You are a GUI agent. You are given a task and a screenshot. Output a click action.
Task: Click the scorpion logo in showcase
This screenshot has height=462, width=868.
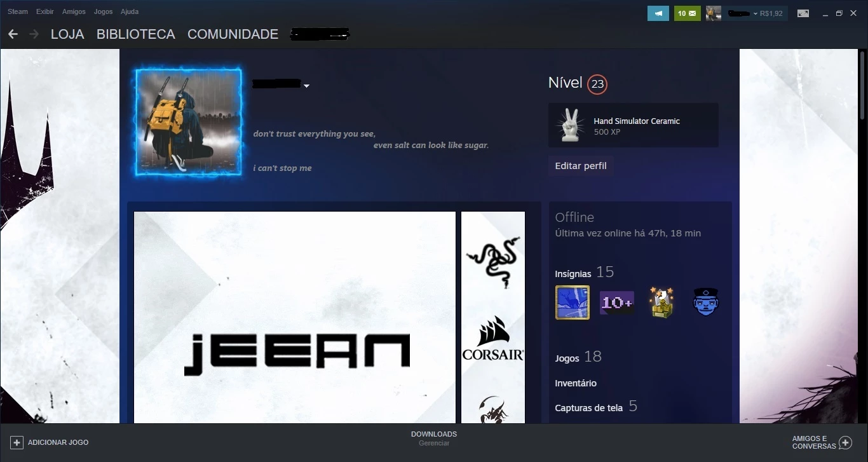point(493,409)
